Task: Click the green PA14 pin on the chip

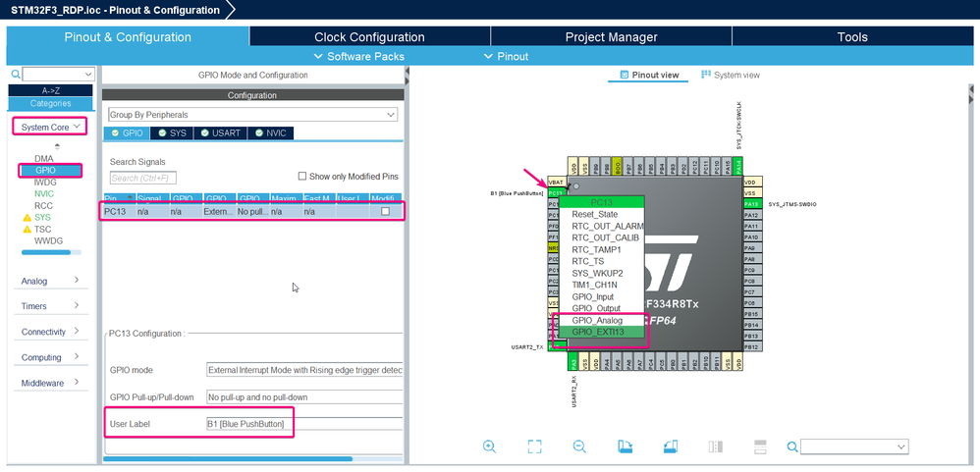Action: [739, 166]
